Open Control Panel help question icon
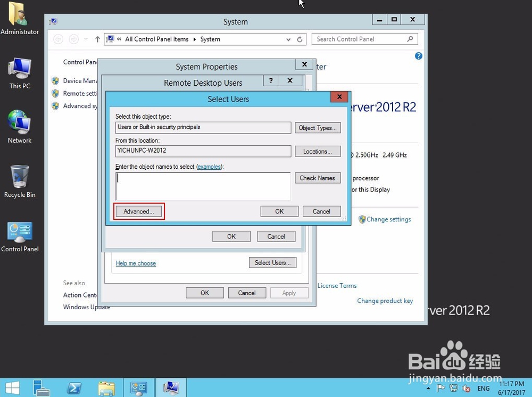The height and width of the screenshot is (397, 532). coord(418,56)
